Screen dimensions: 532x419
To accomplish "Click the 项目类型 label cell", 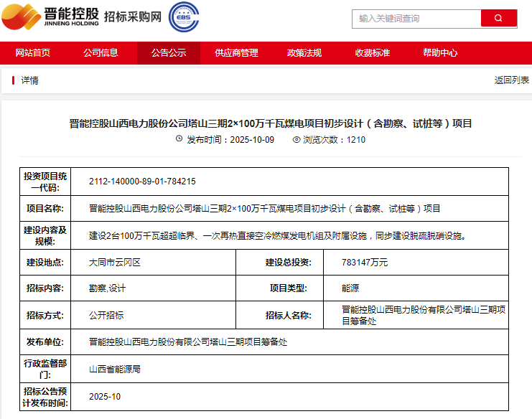I will pos(279,288).
